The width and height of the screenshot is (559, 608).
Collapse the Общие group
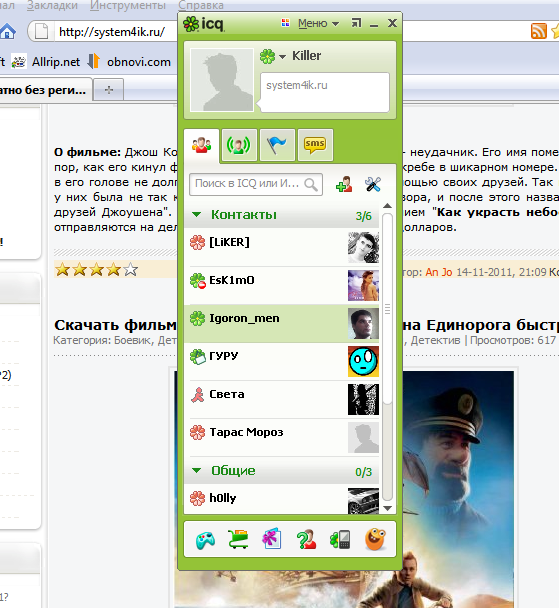point(197,470)
